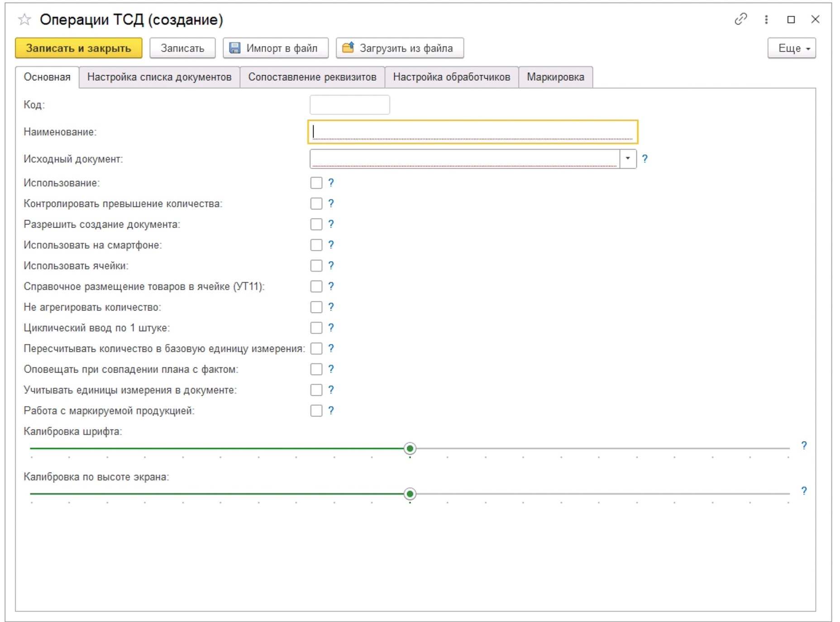Show help for Контролировать превышение количества
Screen dimensions: 840x622
[x=331, y=203]
